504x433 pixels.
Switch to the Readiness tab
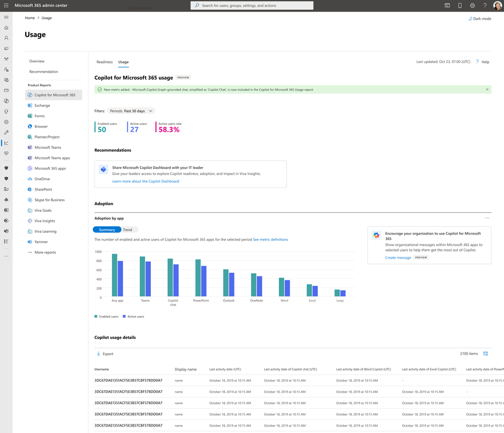click(104, 62)
